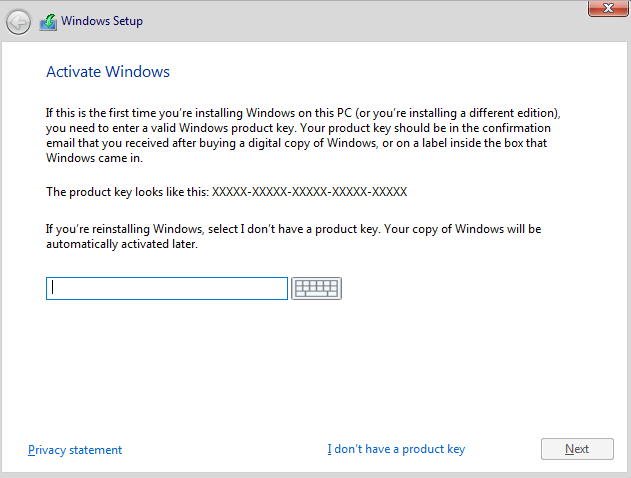Screen dimensions: 631x478
Task: Click the 'Windows came in.' text line
Action: [94, 158]
